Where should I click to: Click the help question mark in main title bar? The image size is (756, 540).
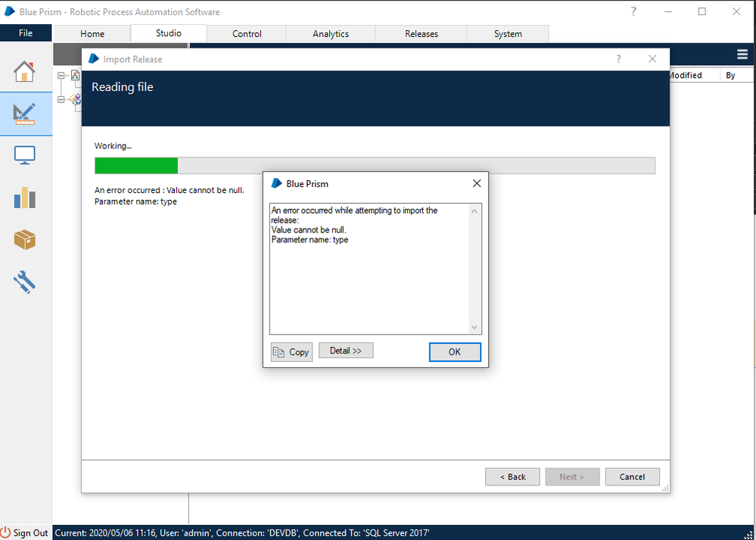pos(633,11)
